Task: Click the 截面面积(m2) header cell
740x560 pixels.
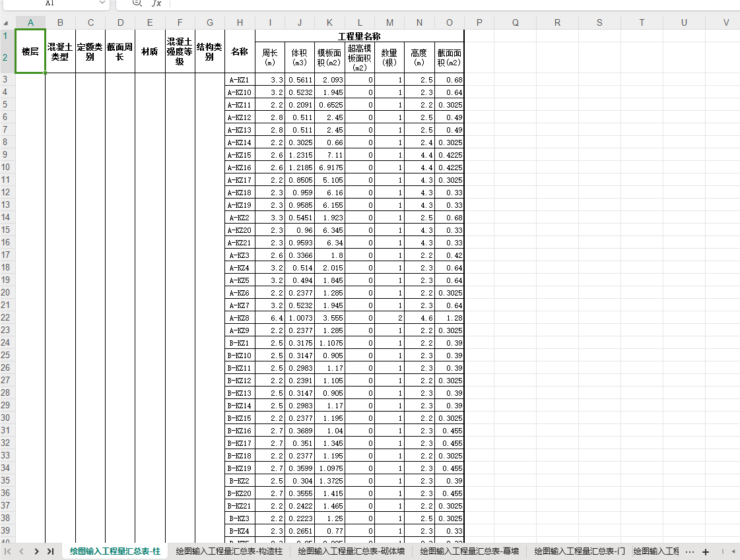Action: pyautogui.click(x=450, y=57)
